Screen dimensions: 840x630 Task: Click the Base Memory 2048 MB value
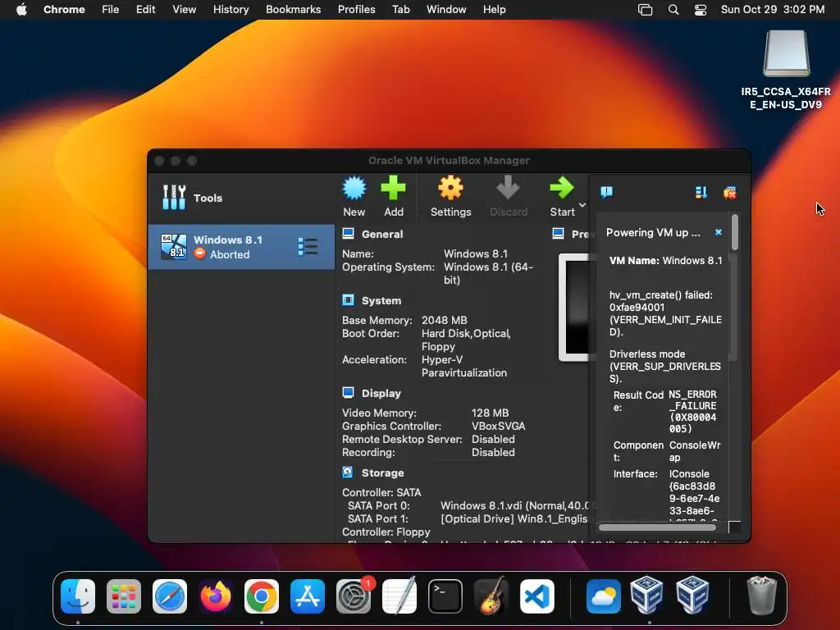point(444,321)
